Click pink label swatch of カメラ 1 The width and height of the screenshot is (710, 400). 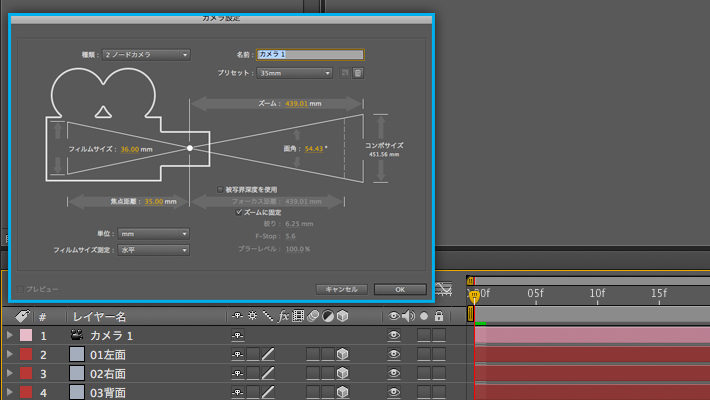tap(26, 335)
